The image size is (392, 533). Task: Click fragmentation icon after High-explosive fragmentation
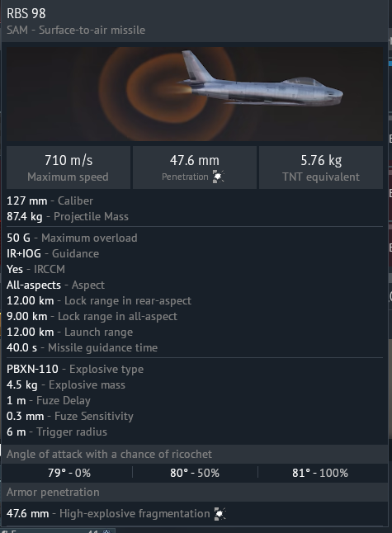tap(220, 514)
